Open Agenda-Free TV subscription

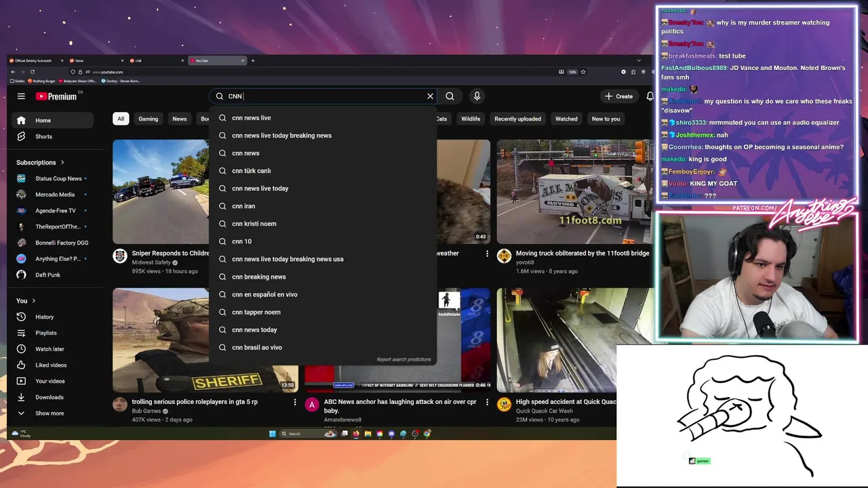52,211
